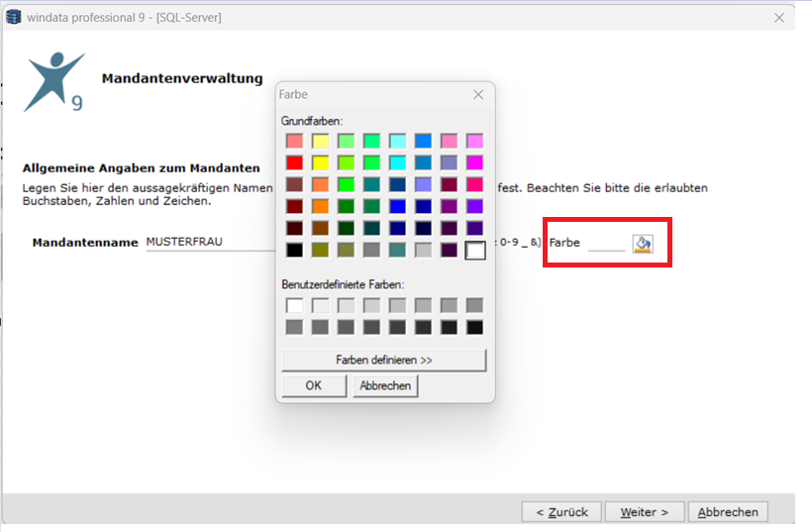Click the Benutzerdefinierte Farben: label
Screen dimensions: 812x532
[343, 284]
